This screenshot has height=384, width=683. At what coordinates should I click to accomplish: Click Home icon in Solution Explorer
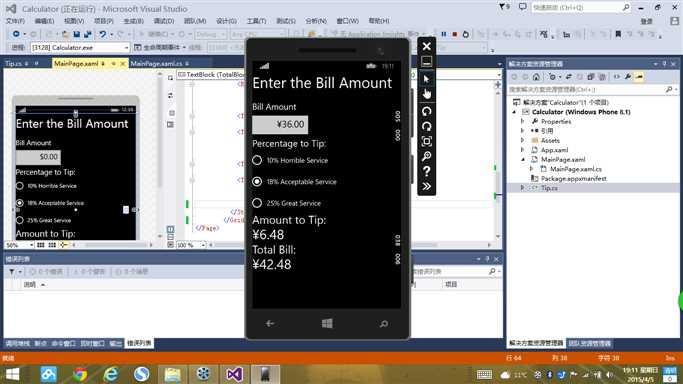[x=536, y=77]
